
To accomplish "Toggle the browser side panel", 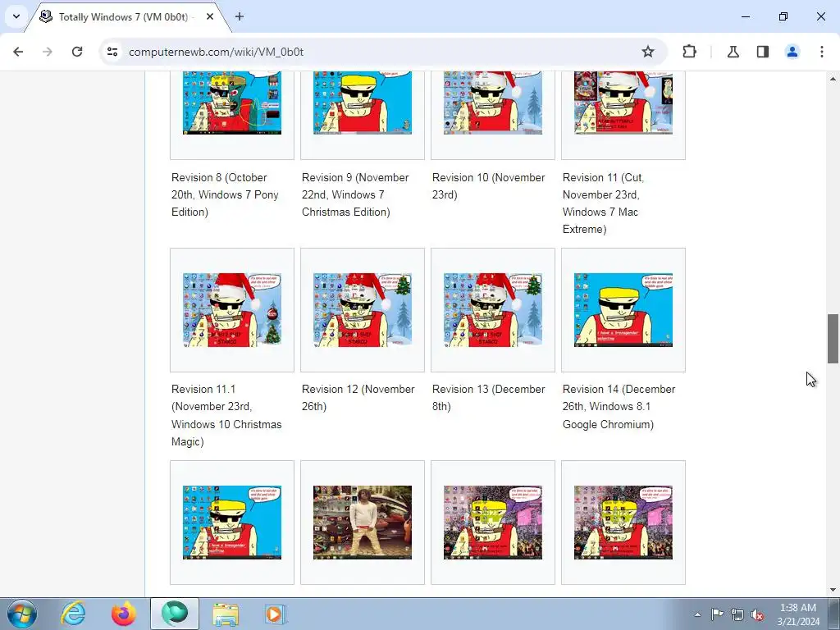I will (x=762, y=52).
